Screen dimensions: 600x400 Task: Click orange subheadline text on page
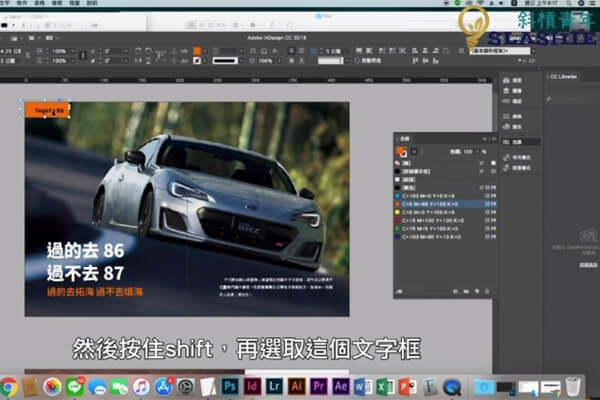[x=95, y=292]
